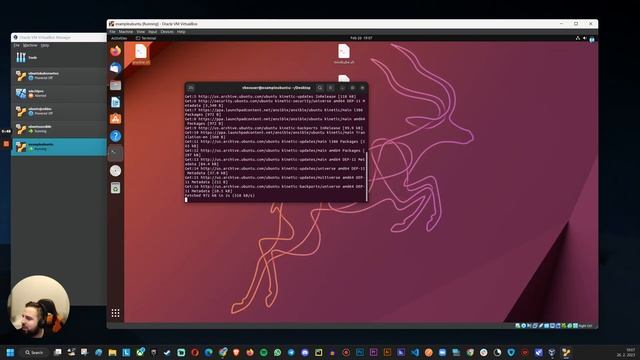
Task: Open File Explorer from the Windows taskbar
Action: [x=113, y=352]
